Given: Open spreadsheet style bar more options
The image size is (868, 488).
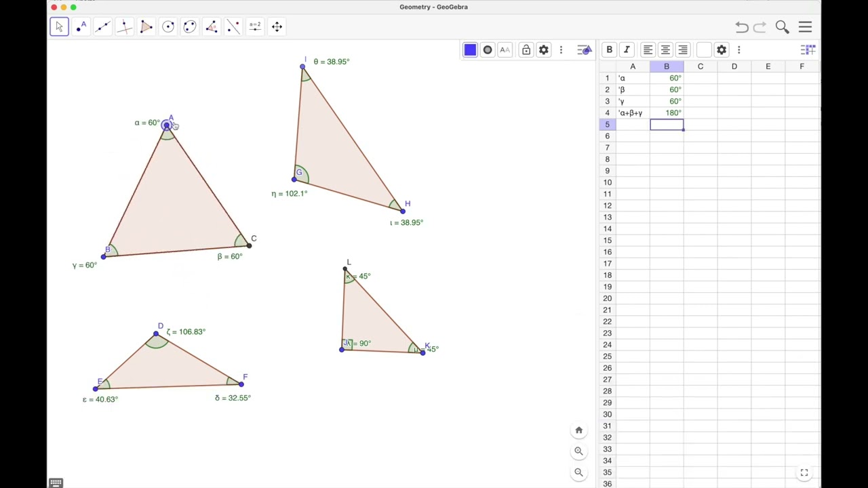Looking at the screenshot, I should point(738,50).
